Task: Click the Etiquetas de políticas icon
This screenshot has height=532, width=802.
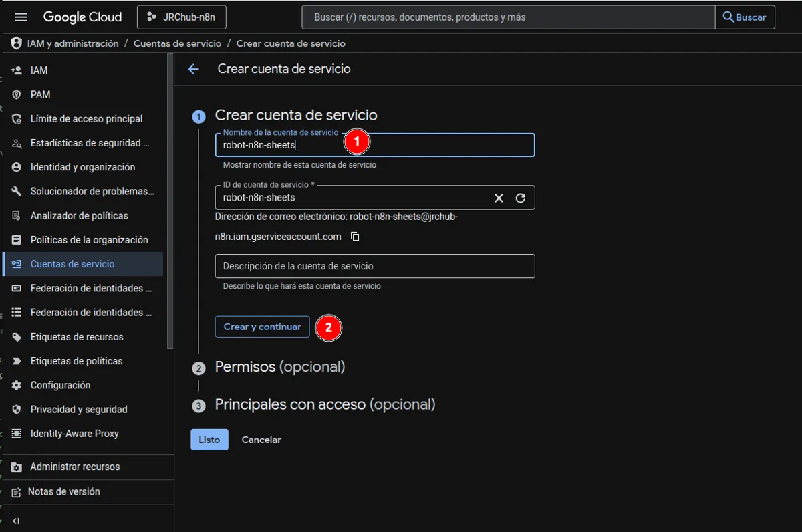Action: pyautogui.click(x=17, y=361)
